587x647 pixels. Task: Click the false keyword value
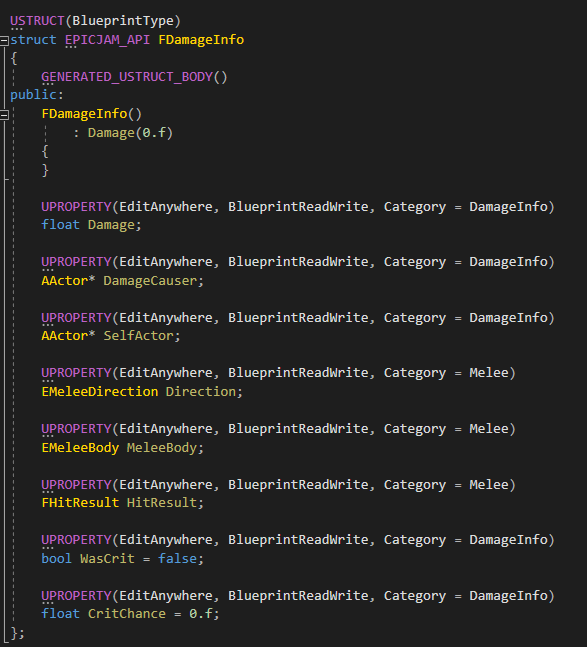click(177, 559)
